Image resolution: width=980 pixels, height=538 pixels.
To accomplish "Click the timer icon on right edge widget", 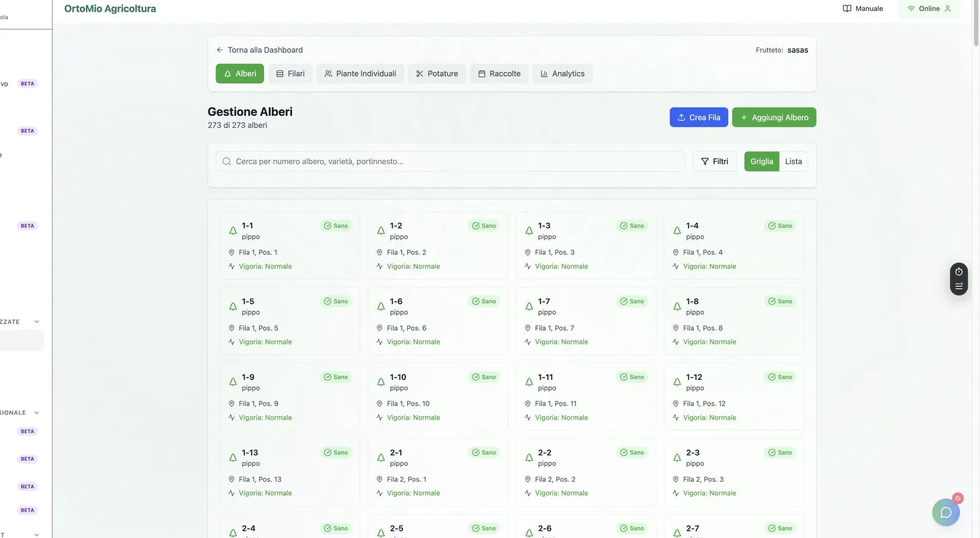I will tap(959, 271).
